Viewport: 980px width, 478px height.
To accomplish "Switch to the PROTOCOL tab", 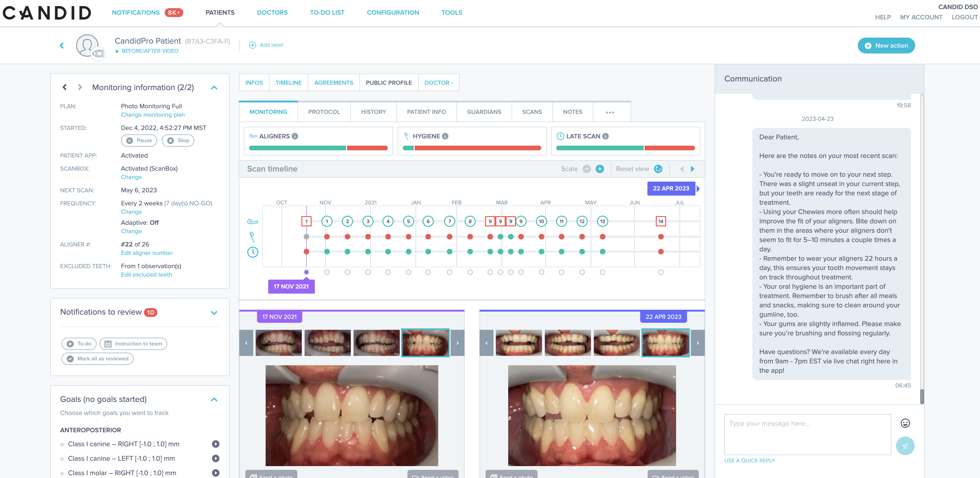I will pos(324,112).
